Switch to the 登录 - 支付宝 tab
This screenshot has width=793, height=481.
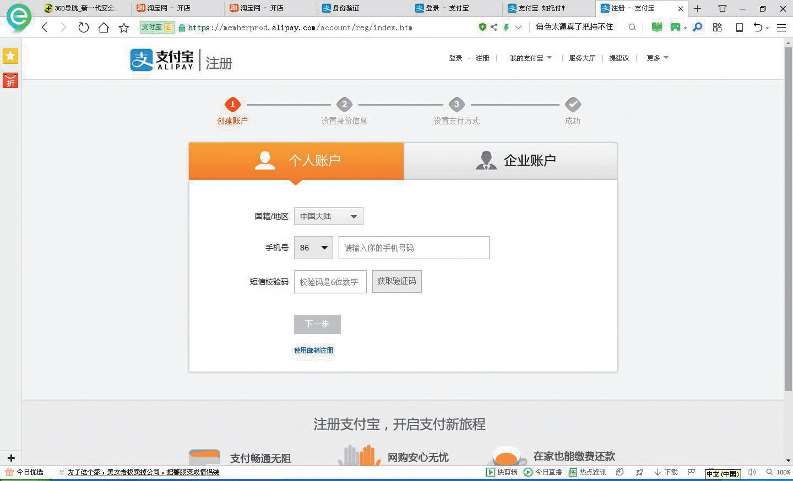click(x=456, y=8)
